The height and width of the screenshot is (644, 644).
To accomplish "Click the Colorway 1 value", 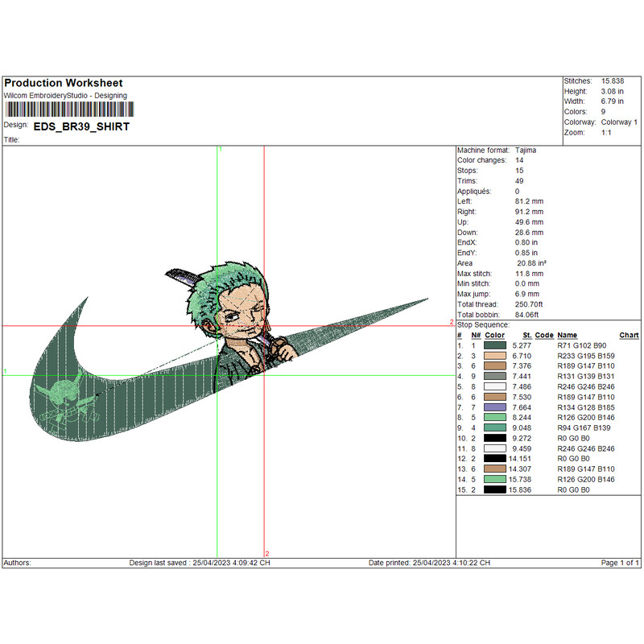I will point(619,122).
